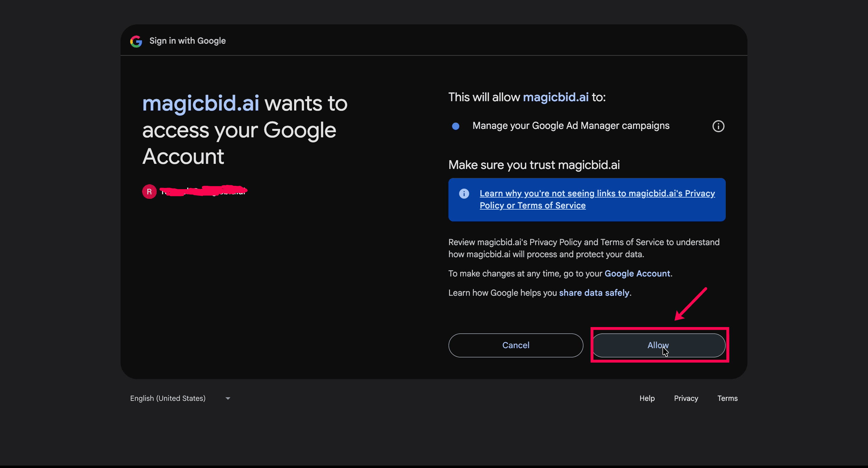Click the Cancel button
Viewport: 868px width, 468px height.
pyautogui.click(x=516, y=345)
